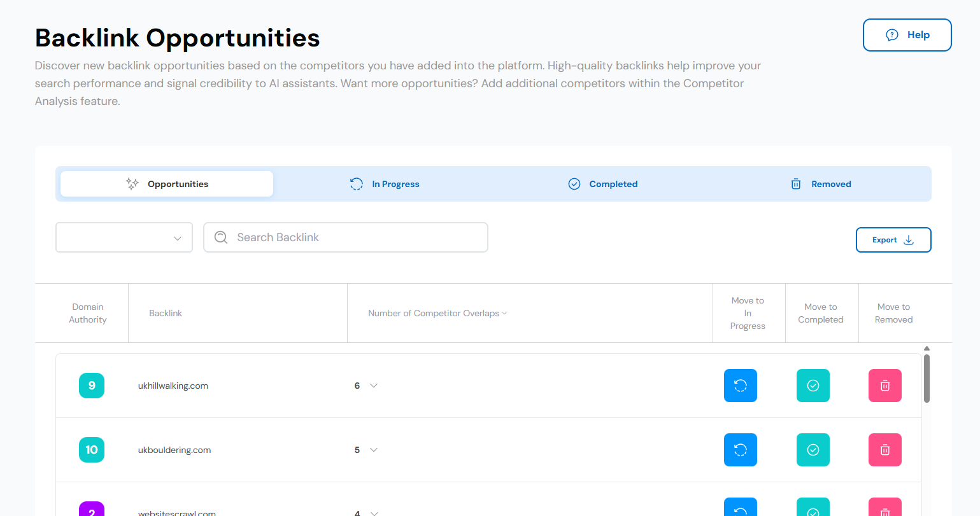Click the Move to Removed column header
The height and width of the screenshot is (516, 980).
[893, 313]
